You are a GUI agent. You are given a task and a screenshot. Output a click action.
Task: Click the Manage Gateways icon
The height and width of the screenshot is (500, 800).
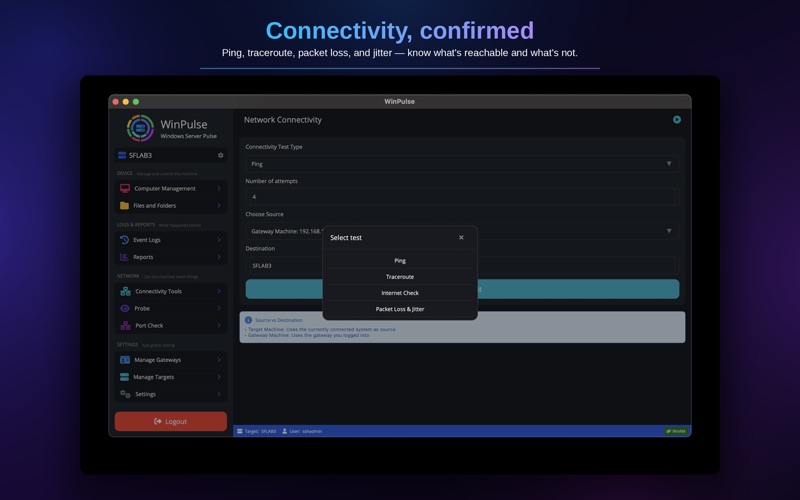pos(124,360)
